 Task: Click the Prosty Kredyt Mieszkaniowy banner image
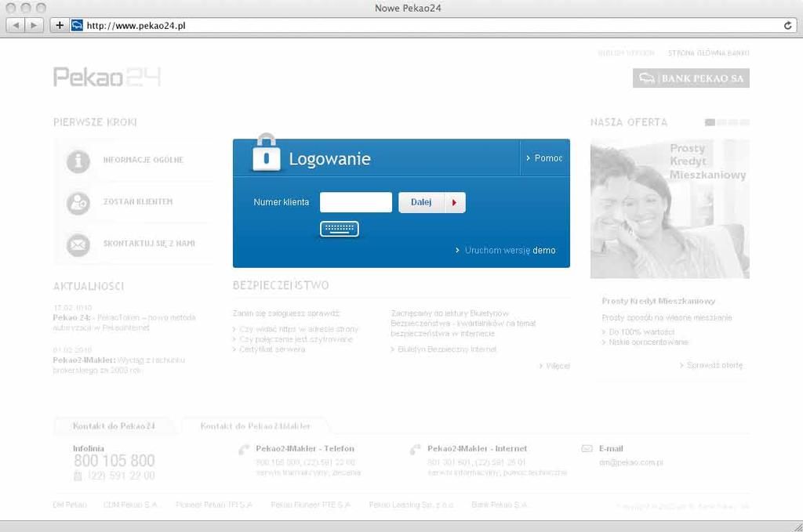tap(670, 208)
